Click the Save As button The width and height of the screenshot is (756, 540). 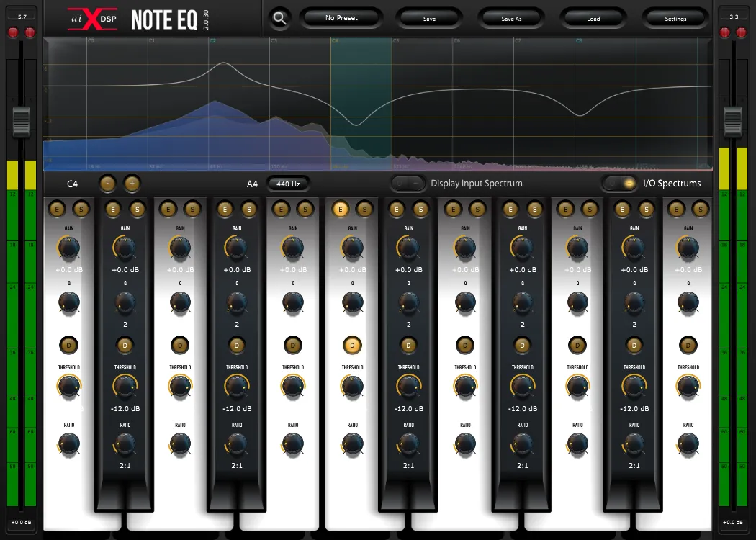511,19
